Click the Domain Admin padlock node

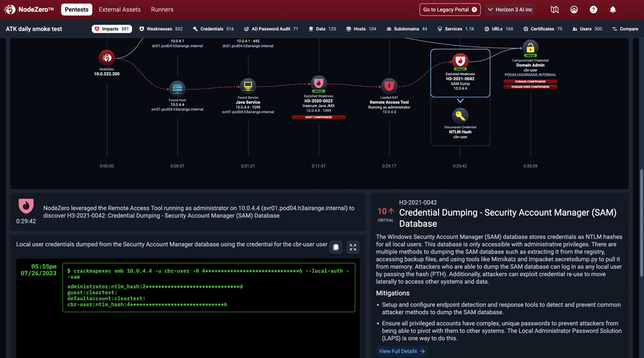[x=531, y=48]
